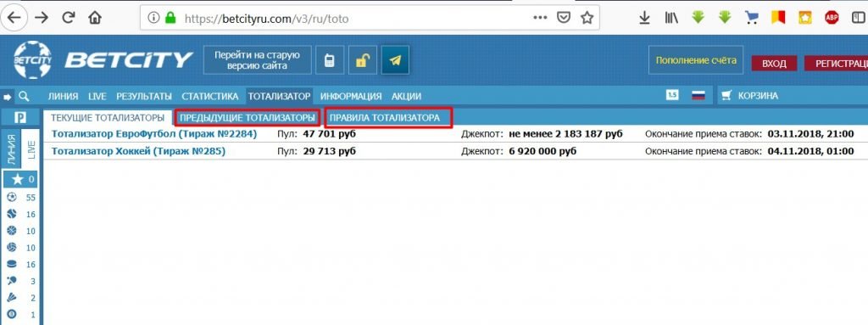This screenshot has height=325, width=868.
Task: Open the mobile version phone icon
Action: pyautogui.click(x=330, y=60)
